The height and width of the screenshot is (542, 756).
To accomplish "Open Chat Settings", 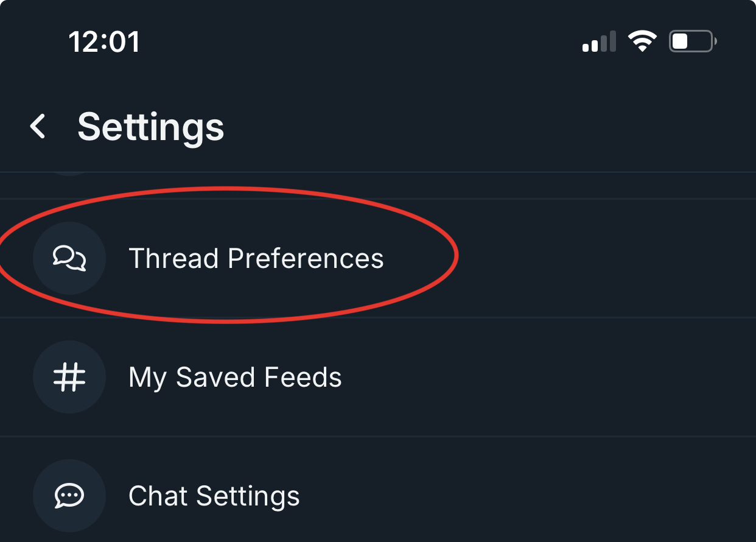I will pyautogui.click(x=214, y=496).
